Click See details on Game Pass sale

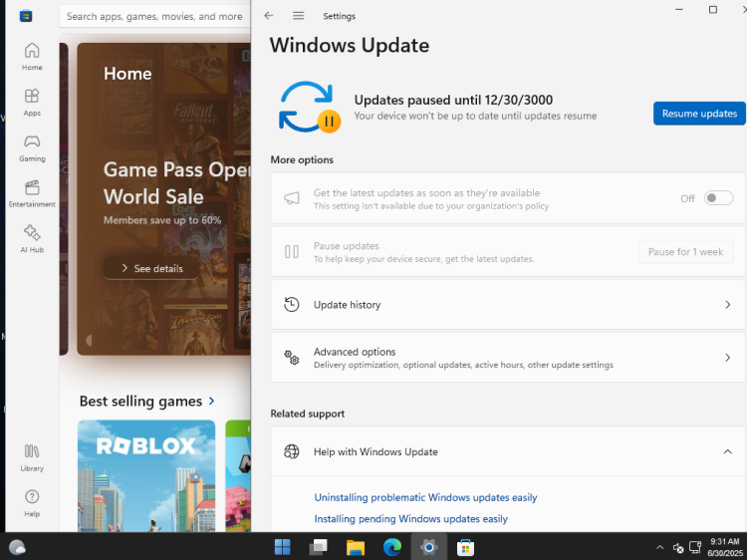[x=152, y=268]
